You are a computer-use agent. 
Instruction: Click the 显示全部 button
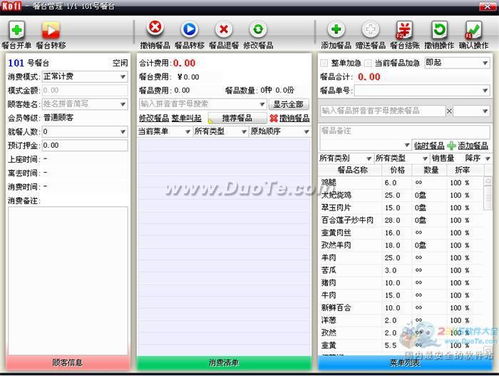pyautogui.click(x=288, y=104)
